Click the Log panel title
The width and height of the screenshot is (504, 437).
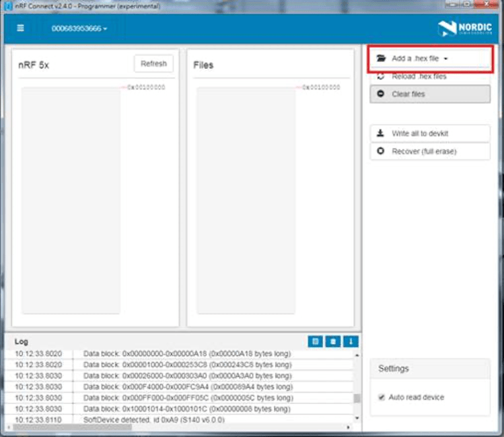pos(22,341)
